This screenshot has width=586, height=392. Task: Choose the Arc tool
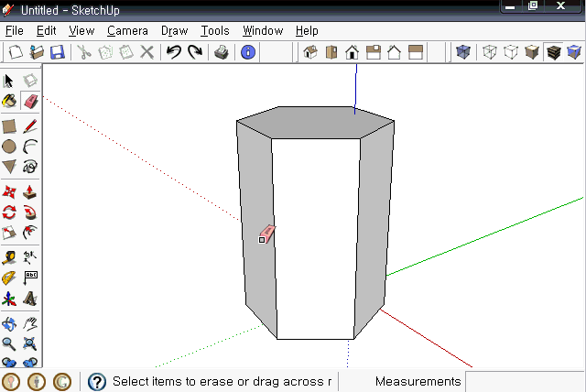coord(30,147)
